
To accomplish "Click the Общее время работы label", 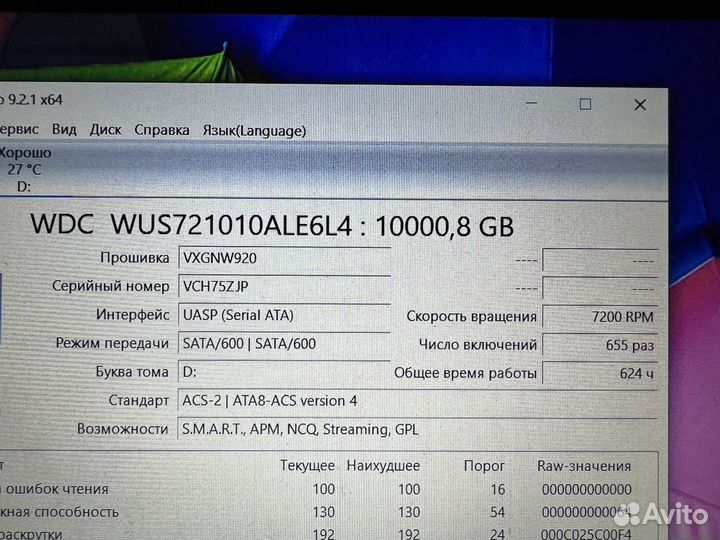I will tap(465, 373).
